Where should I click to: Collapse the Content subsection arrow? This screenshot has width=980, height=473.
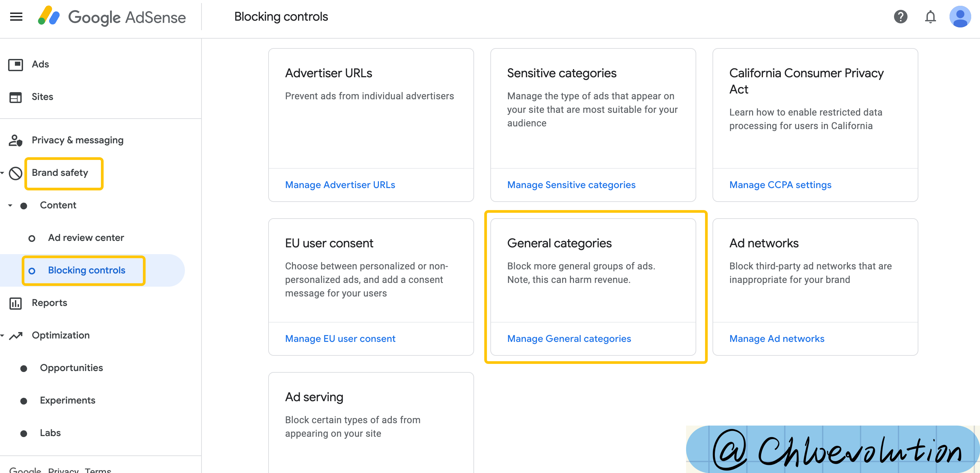(x=10, y=205)
